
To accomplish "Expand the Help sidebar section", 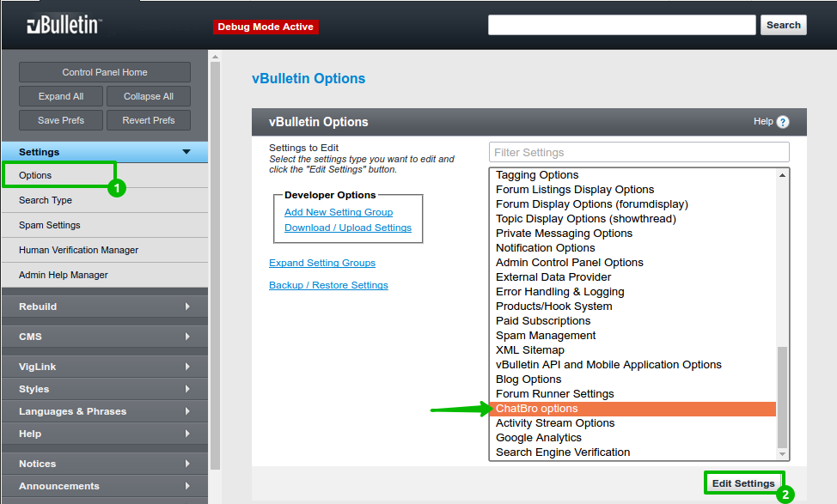I will (105, 434).
